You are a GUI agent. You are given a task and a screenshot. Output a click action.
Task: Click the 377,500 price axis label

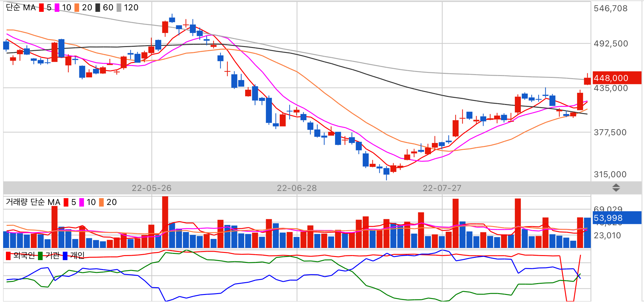[610, 132]
